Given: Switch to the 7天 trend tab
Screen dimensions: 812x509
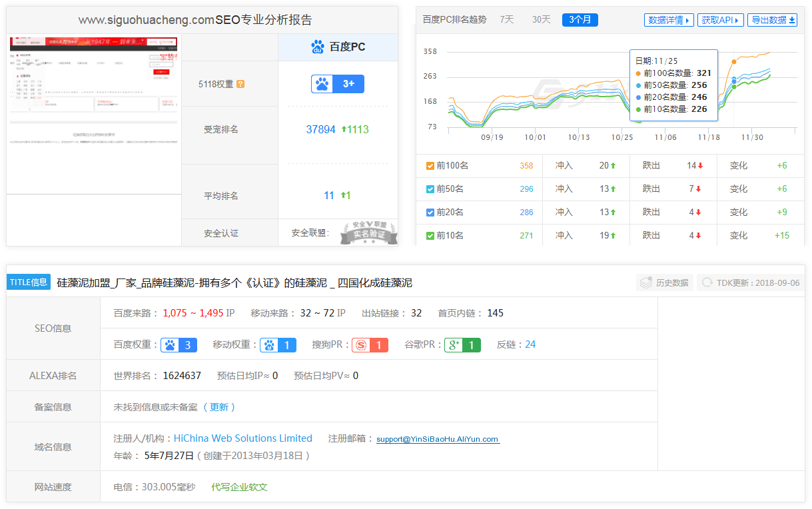Looking at the screenshot, I should click(x=507, y=20).
